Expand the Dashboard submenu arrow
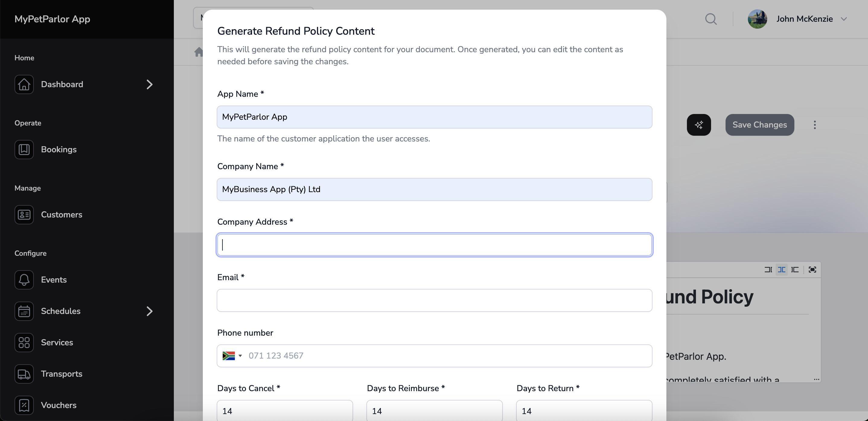The height and width of the screenshot is (421, 868). [150, 84]
